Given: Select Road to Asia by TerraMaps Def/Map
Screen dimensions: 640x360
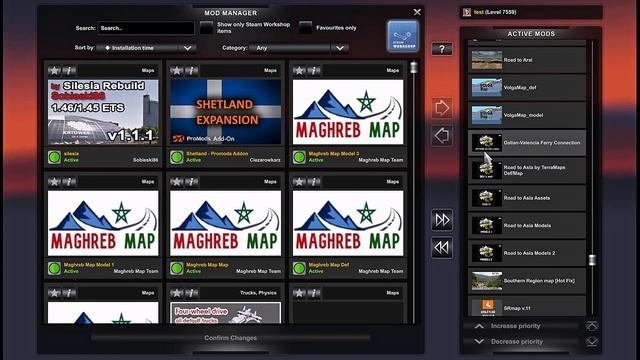Looking at the screenshot, I should (x=527, y=170).
